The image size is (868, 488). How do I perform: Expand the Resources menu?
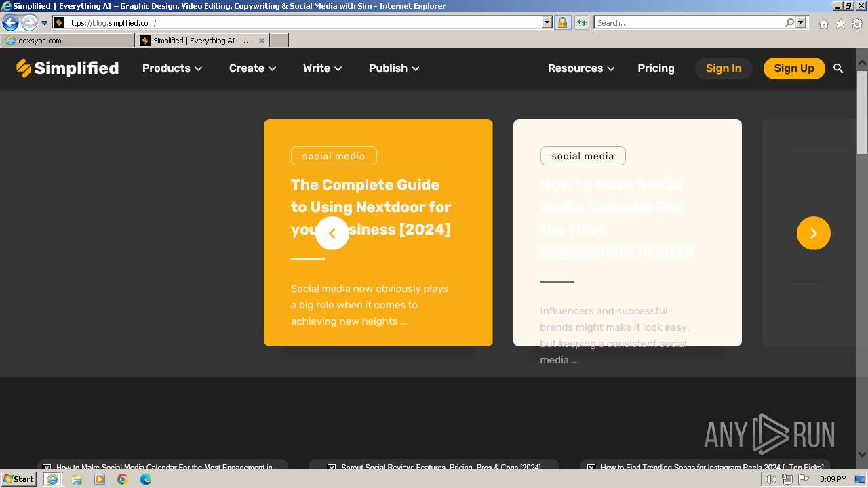pos(581,68)
